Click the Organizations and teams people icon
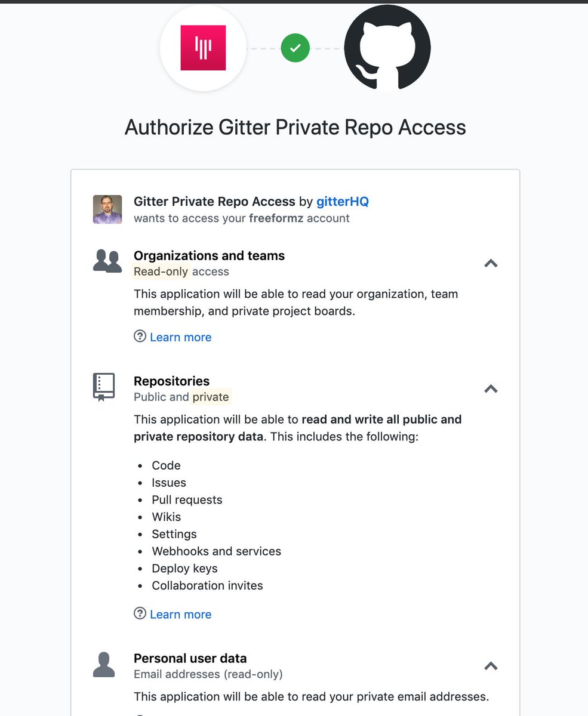This screenshot has width=588, height=716. point(107,261)
